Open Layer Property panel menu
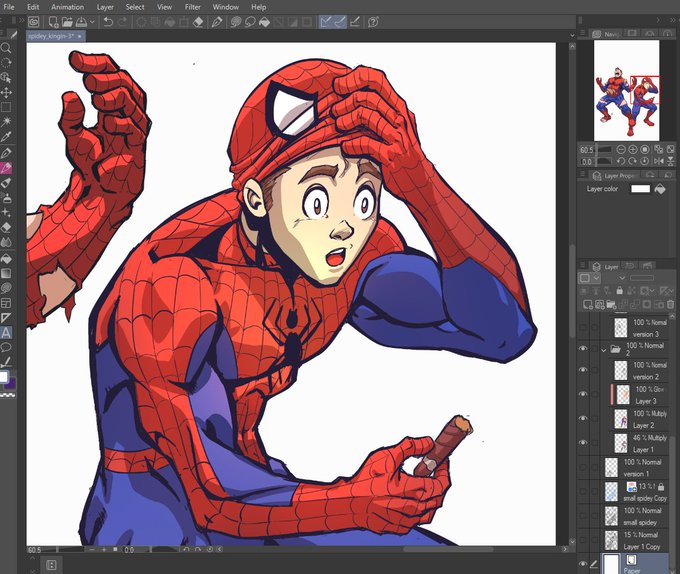The width and height of the screenshot is (680, 574). click(x=583, y=175)
